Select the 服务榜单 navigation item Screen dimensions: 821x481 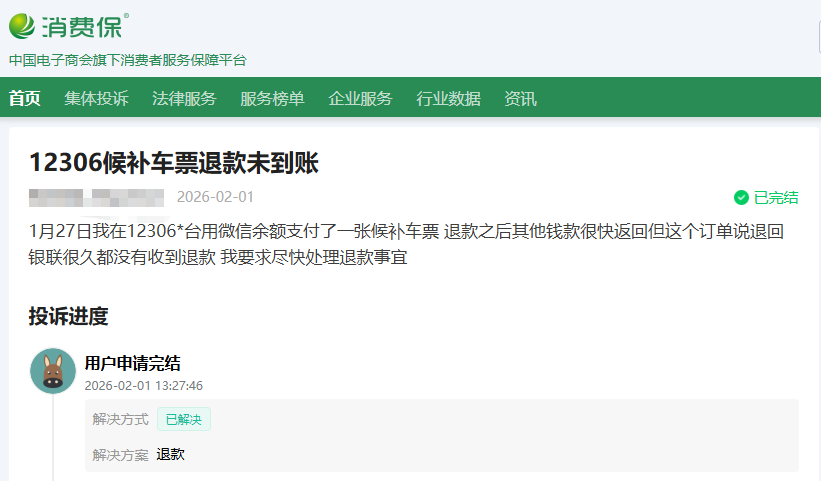click(272, 98)
